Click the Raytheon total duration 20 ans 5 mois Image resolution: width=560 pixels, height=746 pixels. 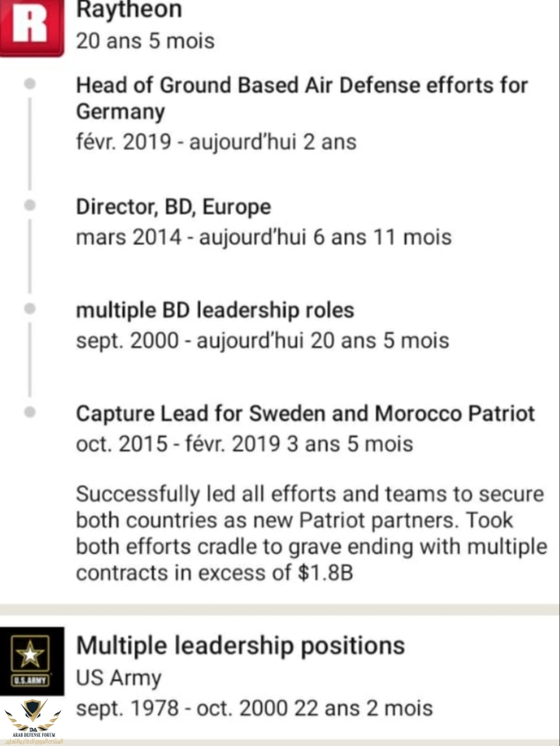[x=145, y=40]
